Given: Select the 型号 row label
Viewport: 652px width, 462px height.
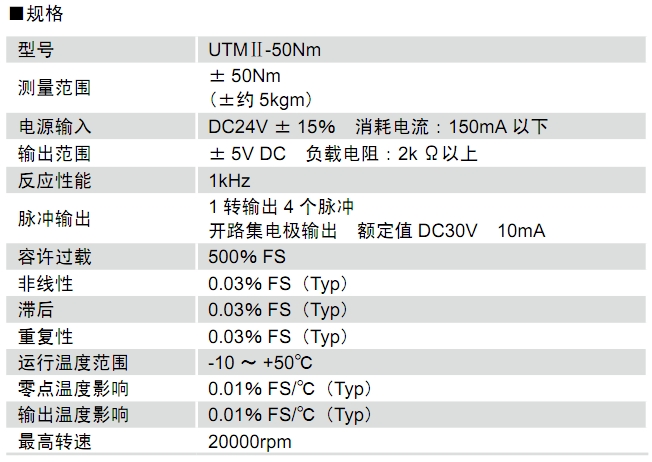Looking at the screenshot, I should coord(36,50).
